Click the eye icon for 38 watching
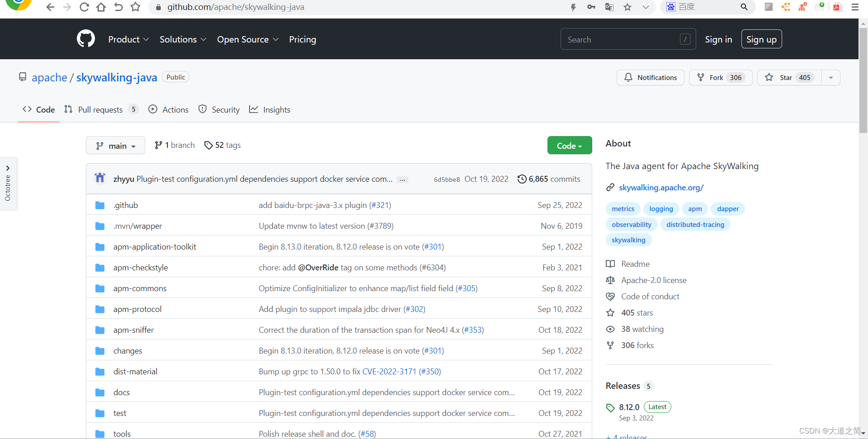 [x=610, y=329]
